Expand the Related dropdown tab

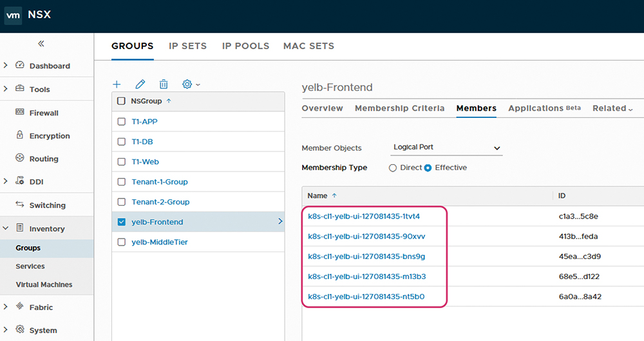[612, 108]
